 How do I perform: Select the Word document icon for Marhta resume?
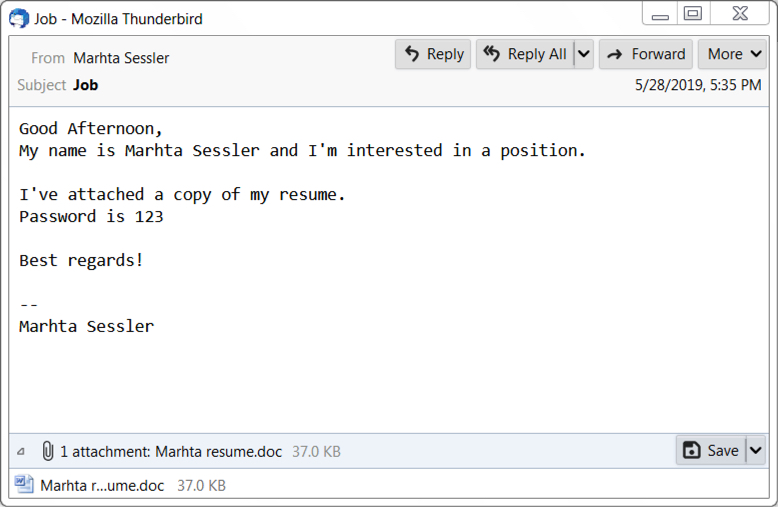pyautogui.click(x=24, y=485)
